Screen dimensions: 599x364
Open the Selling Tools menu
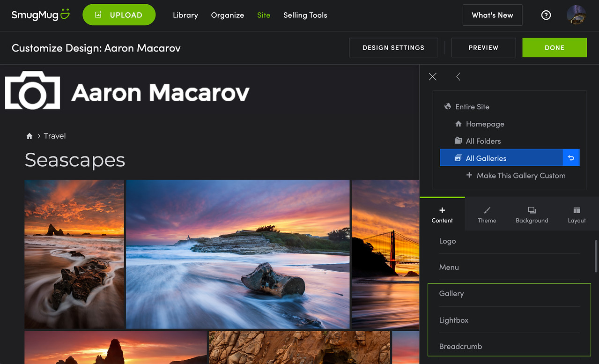pos(305,15)
